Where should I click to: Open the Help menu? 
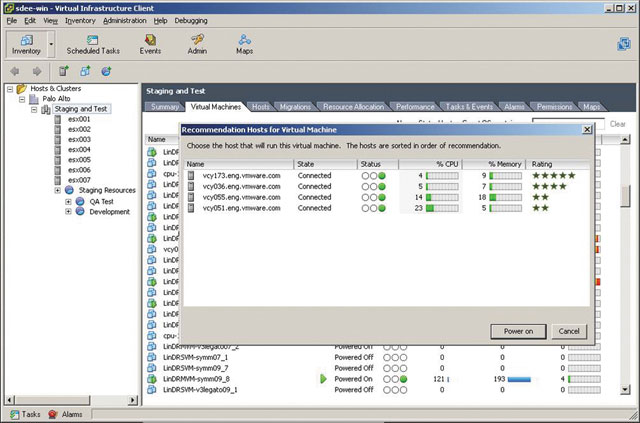point(160,20)
